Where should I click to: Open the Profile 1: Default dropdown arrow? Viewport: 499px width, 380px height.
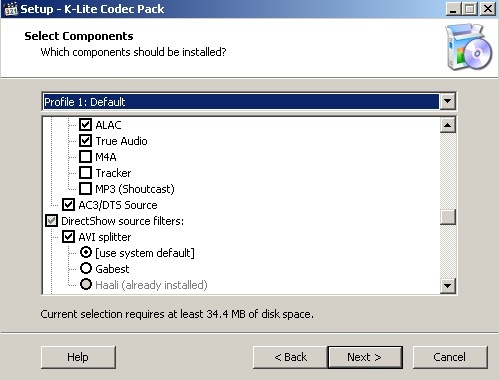(447, 101)
